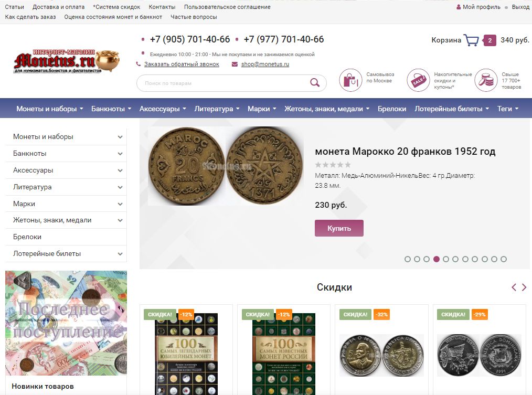
Task: Click the product search input field
Action: pos(224,83)
